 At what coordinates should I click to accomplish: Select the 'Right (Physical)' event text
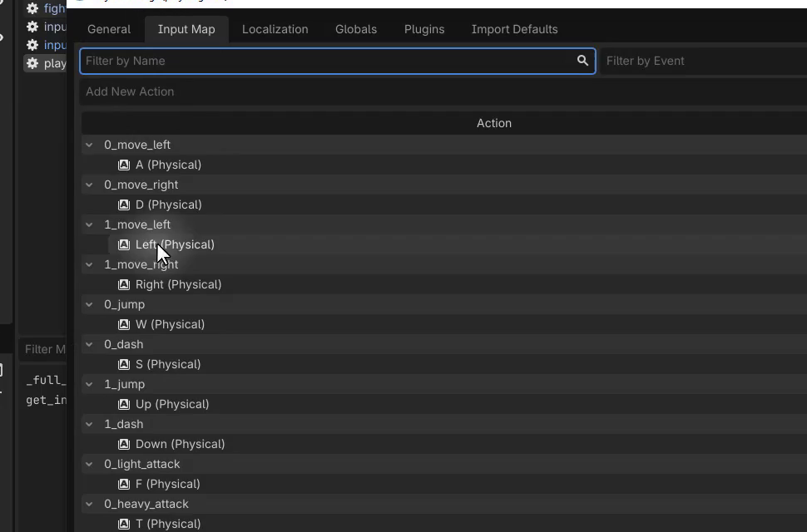coord(178,285)
